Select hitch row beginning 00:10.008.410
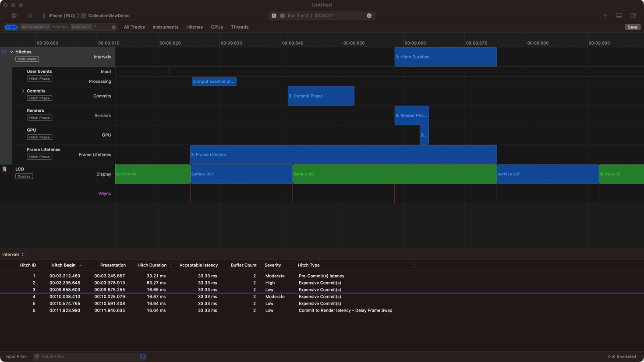 point(322,297)
